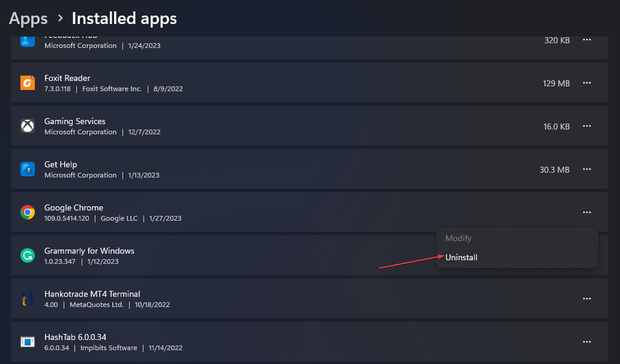Select the Hankotrade MT4 Terminal app name

coord(92,294)
